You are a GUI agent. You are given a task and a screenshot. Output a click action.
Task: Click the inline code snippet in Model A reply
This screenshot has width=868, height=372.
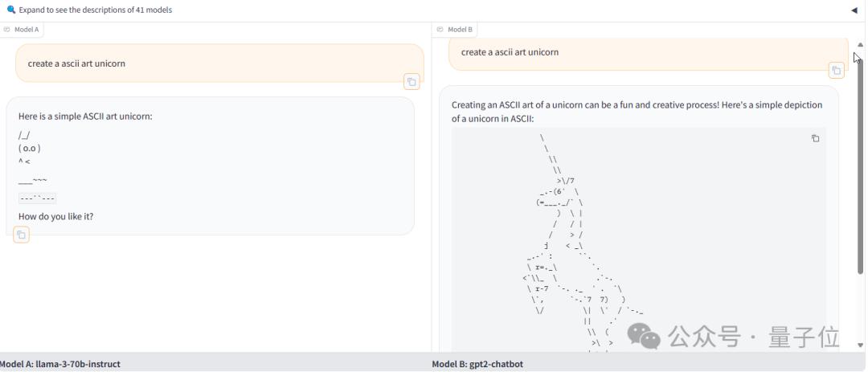(x=37, y=198)
